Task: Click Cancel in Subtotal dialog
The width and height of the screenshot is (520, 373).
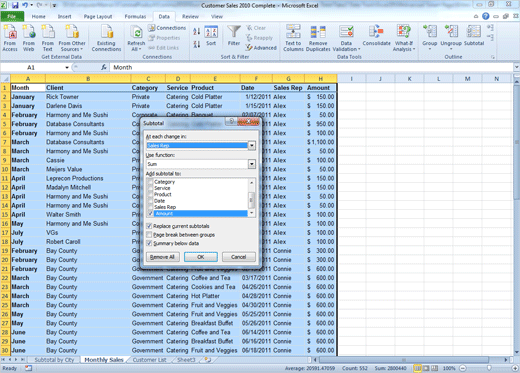Action: [239, 257]
